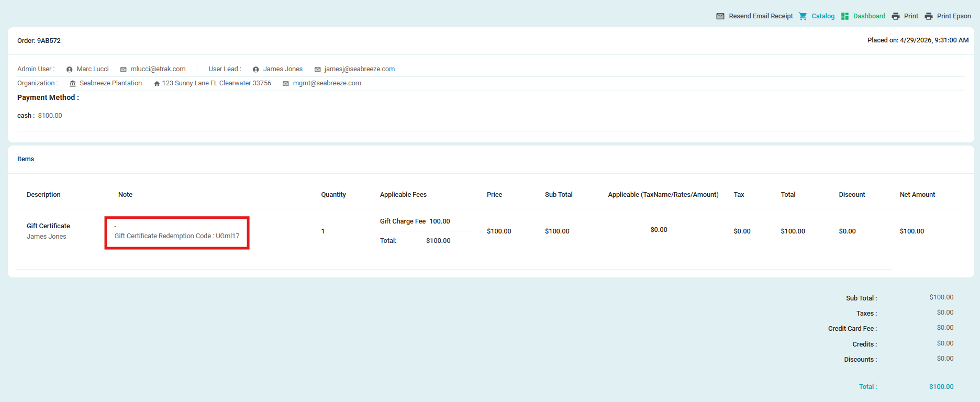Click the fees Total: $100.00 line

coord(415,241)
